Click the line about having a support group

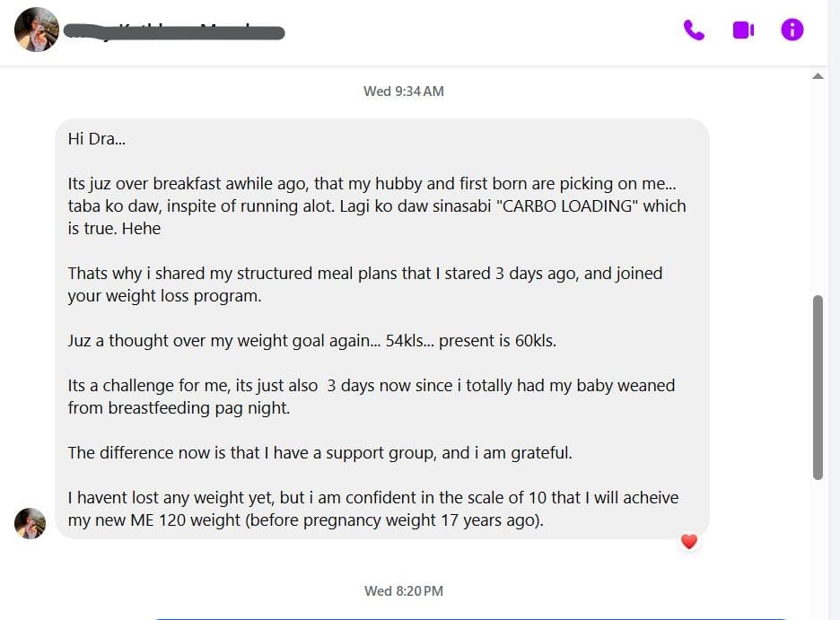[319, 453]
